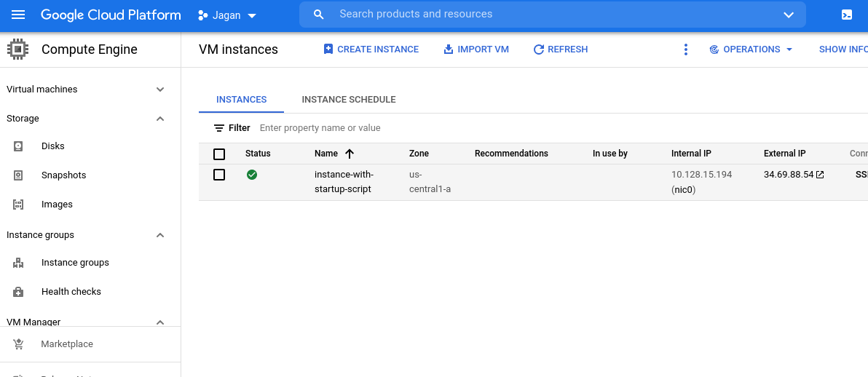
Task: Click the External IP column header
Action: (785, 154)
